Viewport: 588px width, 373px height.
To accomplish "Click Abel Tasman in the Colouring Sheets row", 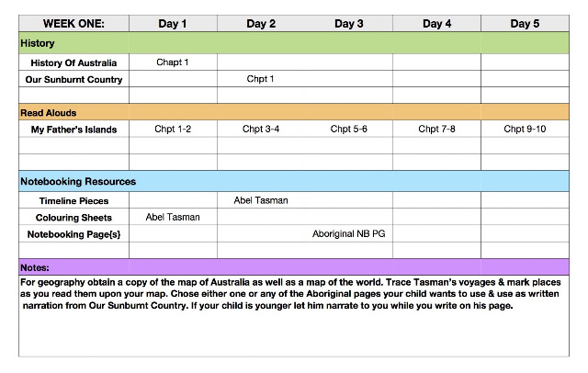I will click(x=173, y=217).
